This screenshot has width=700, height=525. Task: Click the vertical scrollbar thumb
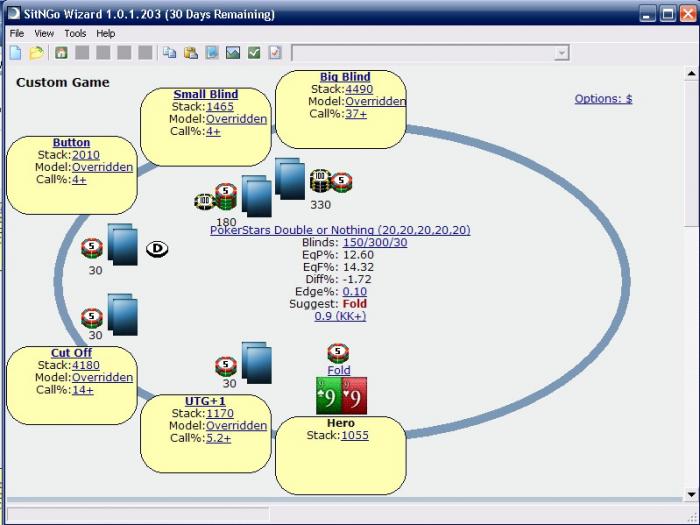[691, 154]
